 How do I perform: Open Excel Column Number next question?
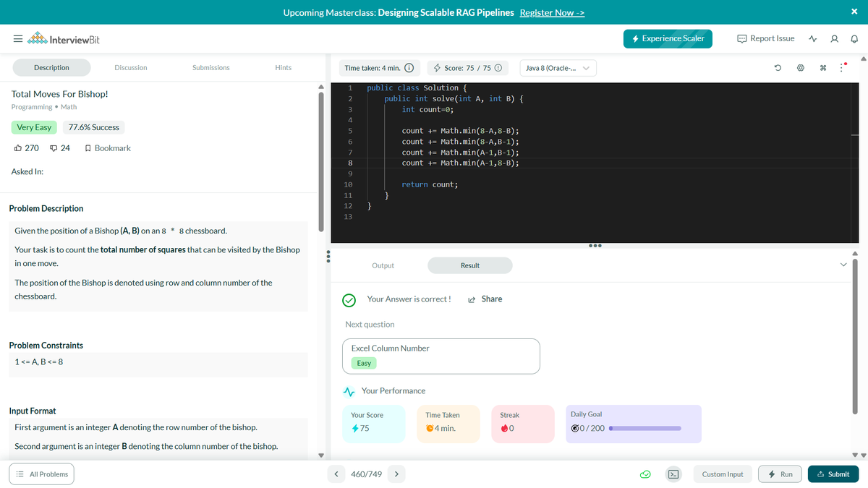441,356
